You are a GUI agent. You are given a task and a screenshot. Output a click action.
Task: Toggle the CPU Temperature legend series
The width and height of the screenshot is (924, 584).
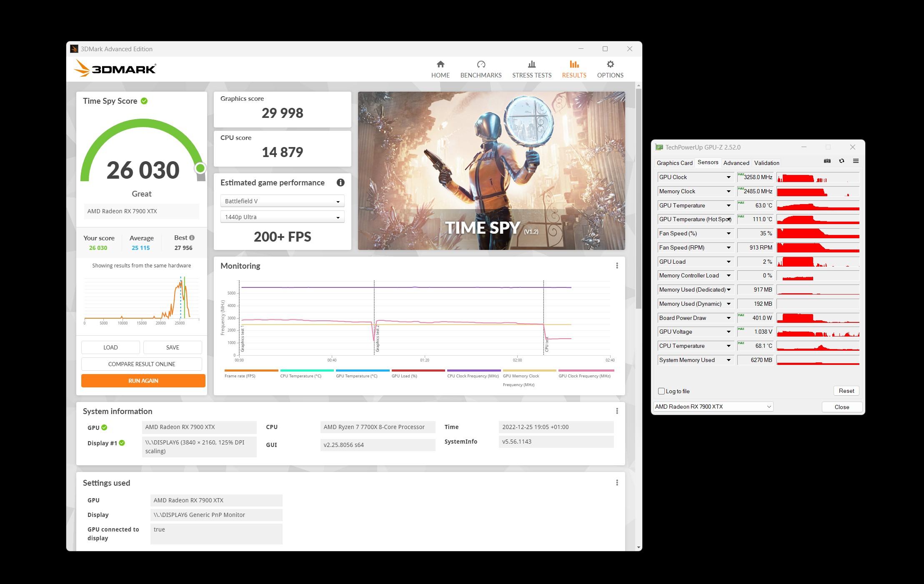coord(307,373)
